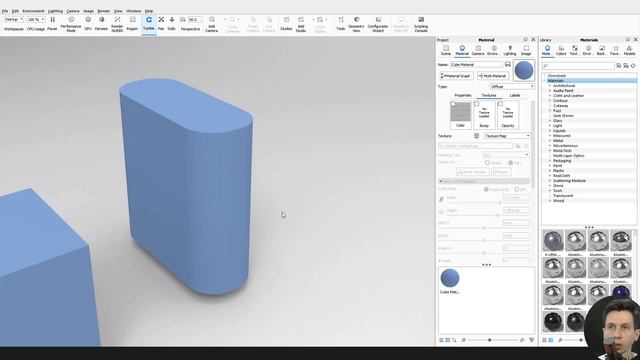Click the Material Graph button
Screen dimensions: 640x360
coord(456,76)
